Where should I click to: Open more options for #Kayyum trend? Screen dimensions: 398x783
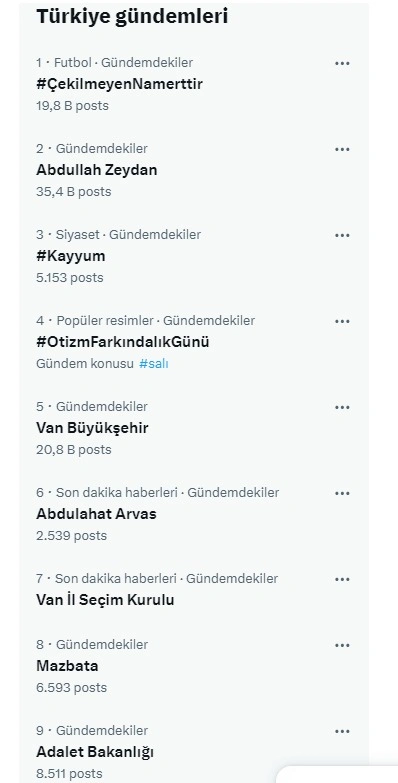342,235
